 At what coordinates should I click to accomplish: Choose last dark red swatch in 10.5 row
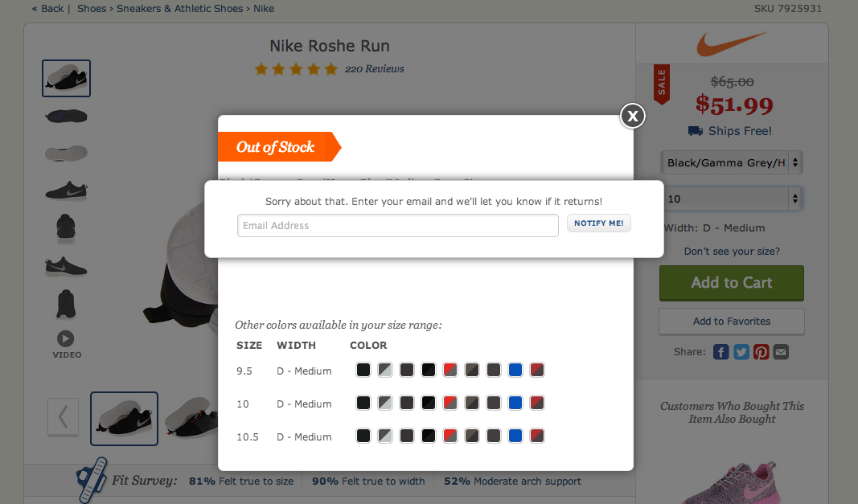click(537, 436)
